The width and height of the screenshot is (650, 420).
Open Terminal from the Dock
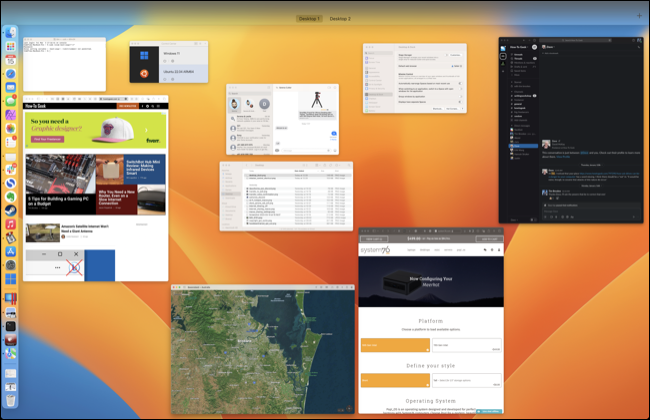click(x=10, y=326)
